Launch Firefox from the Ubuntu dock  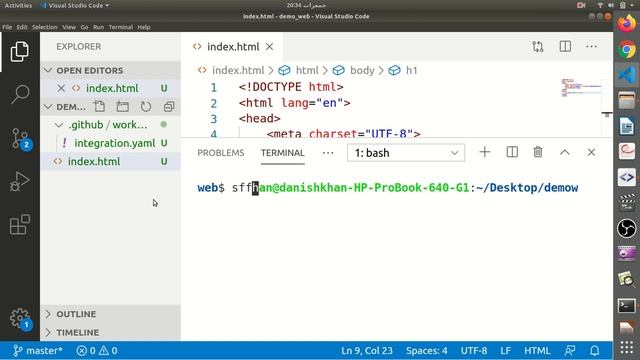pyautogui.click(x=627, y=24)
